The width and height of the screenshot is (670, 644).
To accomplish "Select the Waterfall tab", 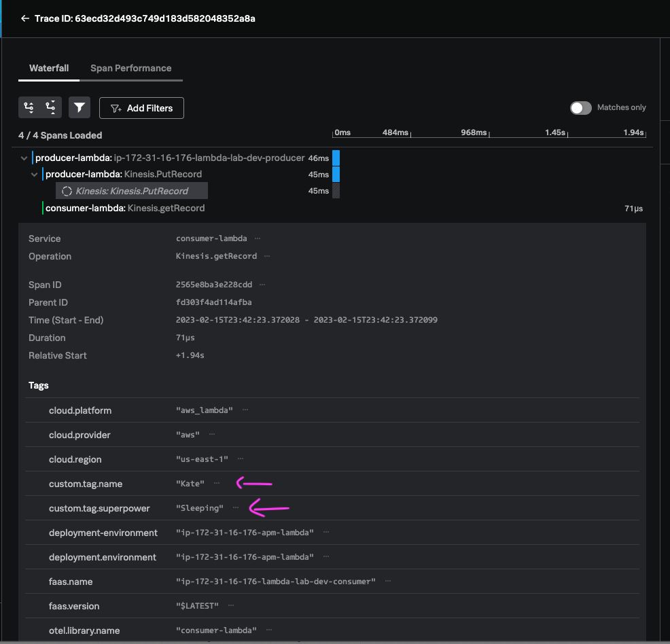I will point(48,68).
